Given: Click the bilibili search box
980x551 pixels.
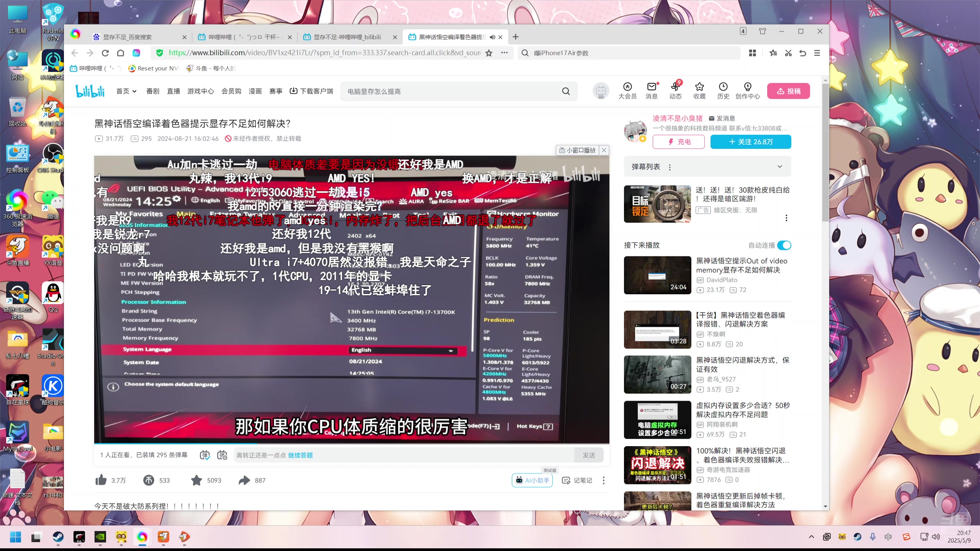Looking at the screenshot, I should [452, 91].
